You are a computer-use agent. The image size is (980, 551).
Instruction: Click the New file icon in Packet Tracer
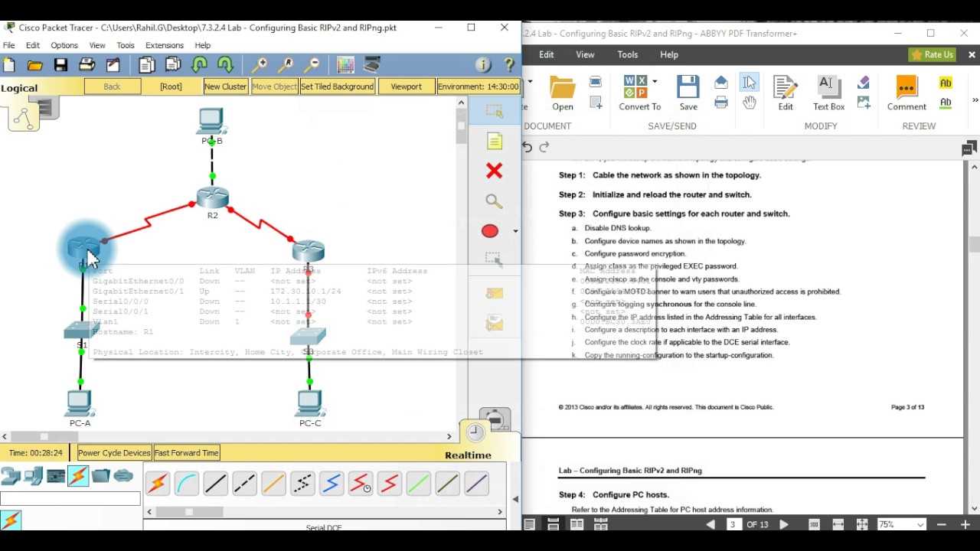10,65
